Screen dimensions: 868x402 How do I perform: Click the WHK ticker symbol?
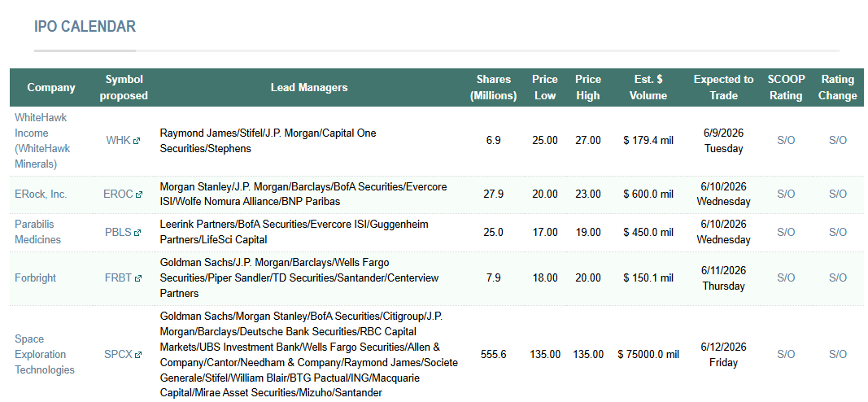[x=119, y=141]
